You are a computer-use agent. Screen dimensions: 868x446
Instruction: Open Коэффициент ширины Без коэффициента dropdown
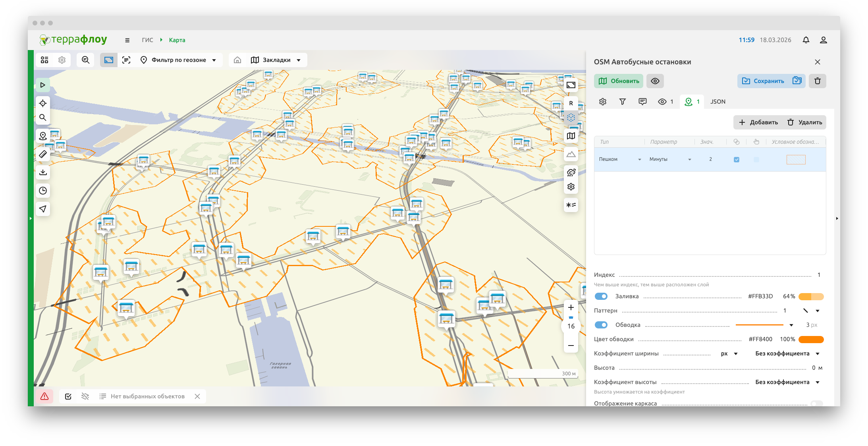coord(787,353)
